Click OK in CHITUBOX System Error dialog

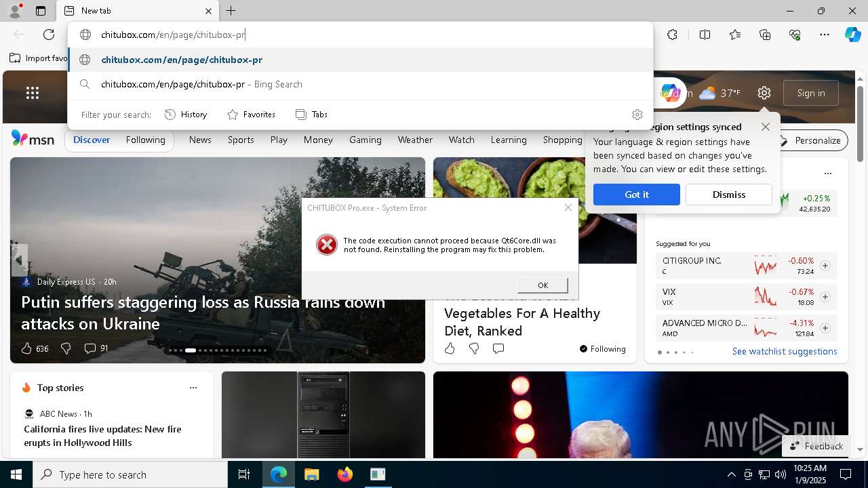[x=542, y=285]
